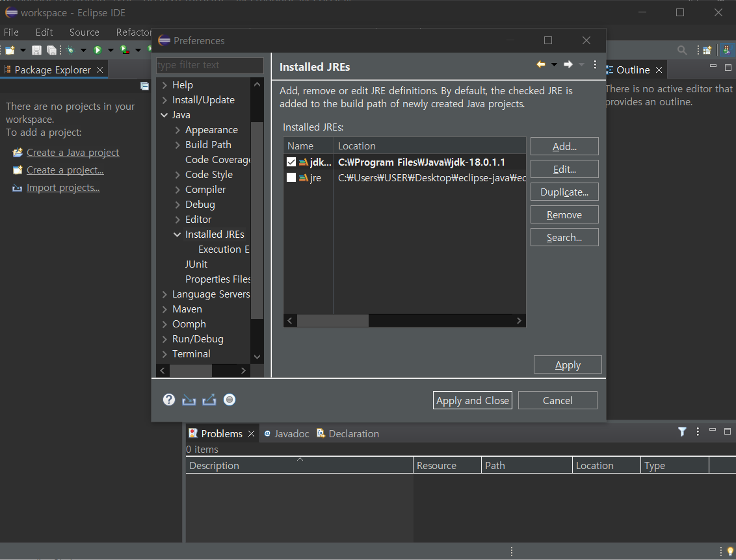Open the Coverage dropdown arrow
Image resolution: width=736 pixels, height=560 pixels.
[x=138, y=50]
